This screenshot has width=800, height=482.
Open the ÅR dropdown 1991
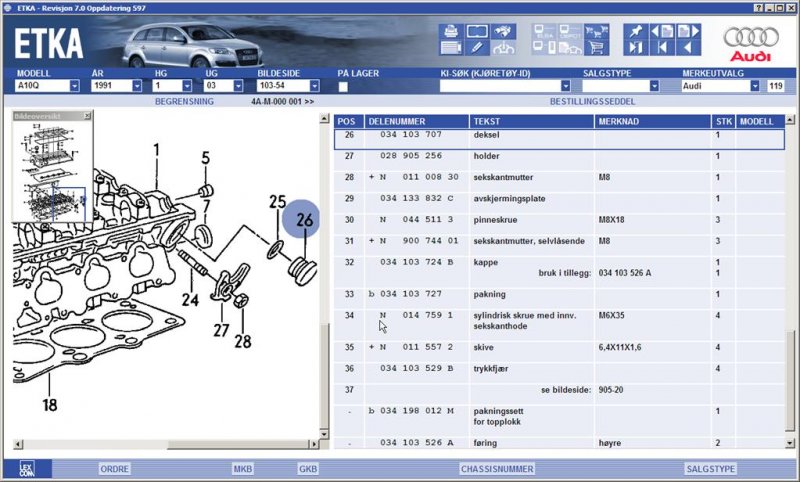pyautogui.click(x=137, y=86)
